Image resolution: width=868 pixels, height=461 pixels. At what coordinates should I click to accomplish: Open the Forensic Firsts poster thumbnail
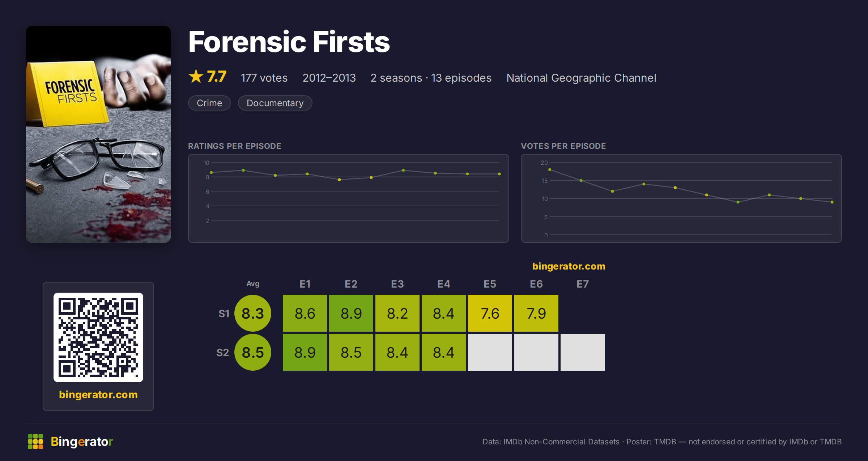point(98,134)
